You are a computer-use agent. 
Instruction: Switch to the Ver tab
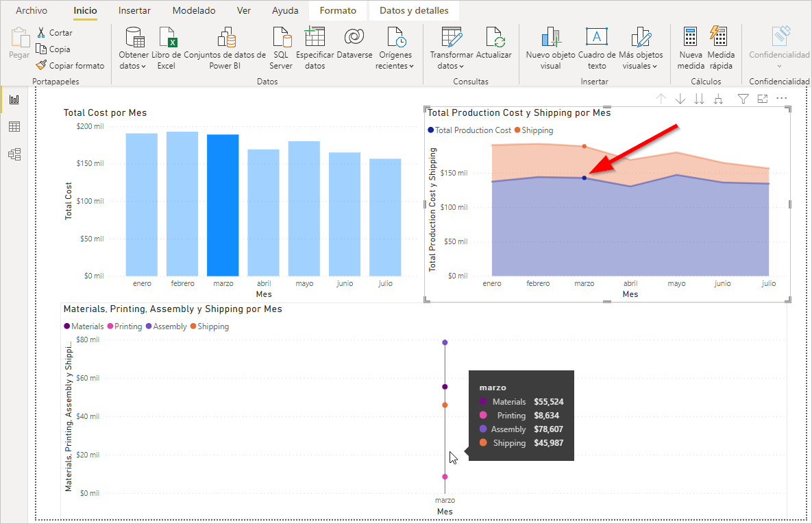[243, 10]
